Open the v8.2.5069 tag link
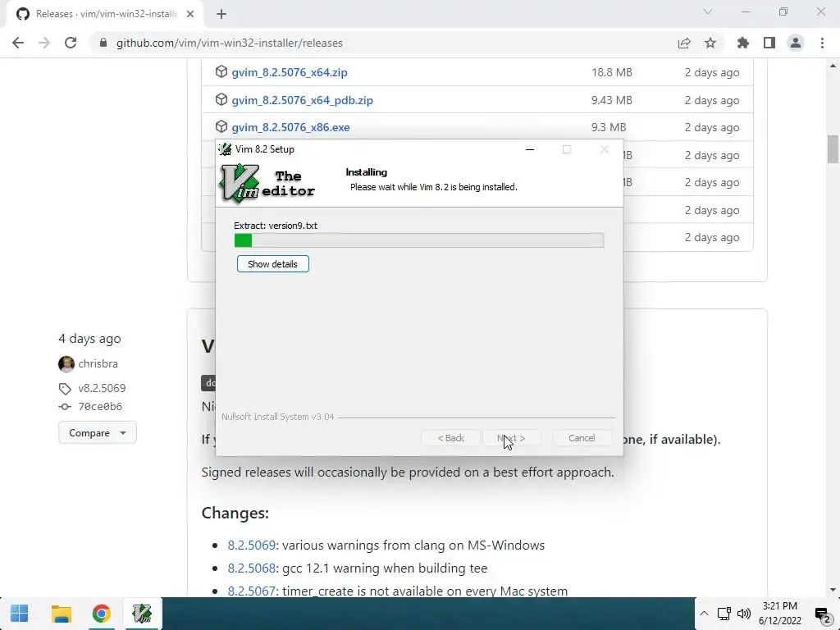This screenshot has width=840, height=630. click(x=102, y=388)
